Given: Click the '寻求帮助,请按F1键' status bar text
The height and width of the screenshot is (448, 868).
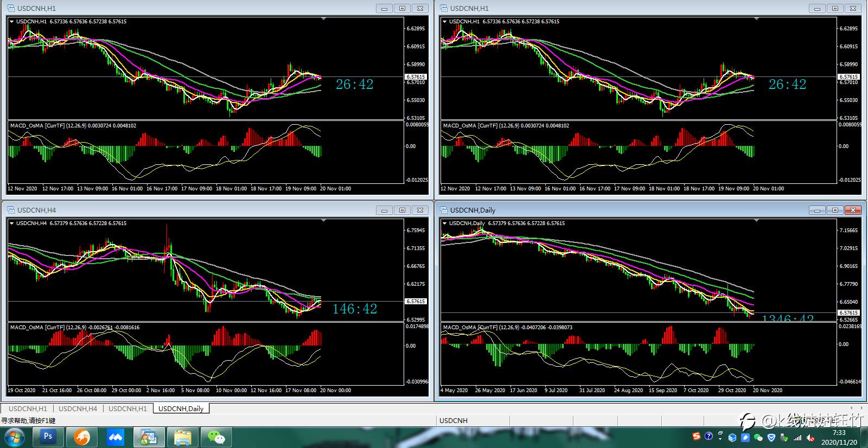Looking at the screenshot, I should point(28,420).
